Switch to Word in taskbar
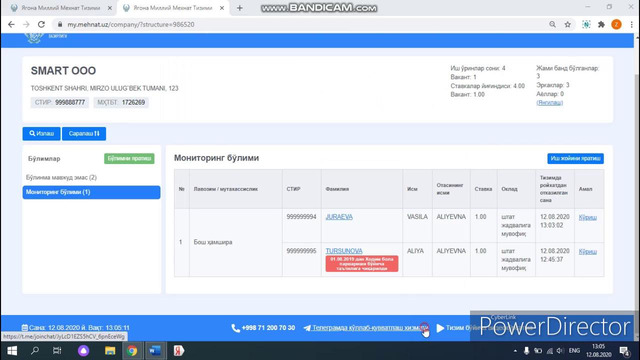640x360 pixels. 155,351
